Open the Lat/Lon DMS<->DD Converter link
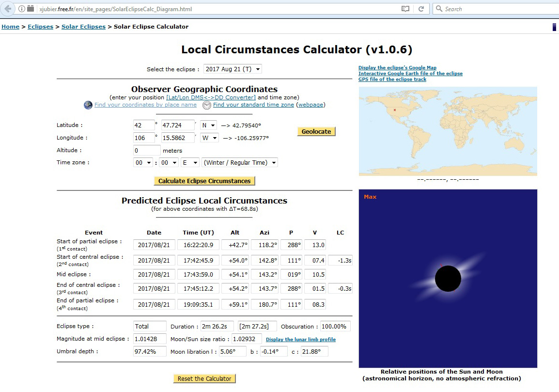 pyautogui.click(x=211, y=97)
